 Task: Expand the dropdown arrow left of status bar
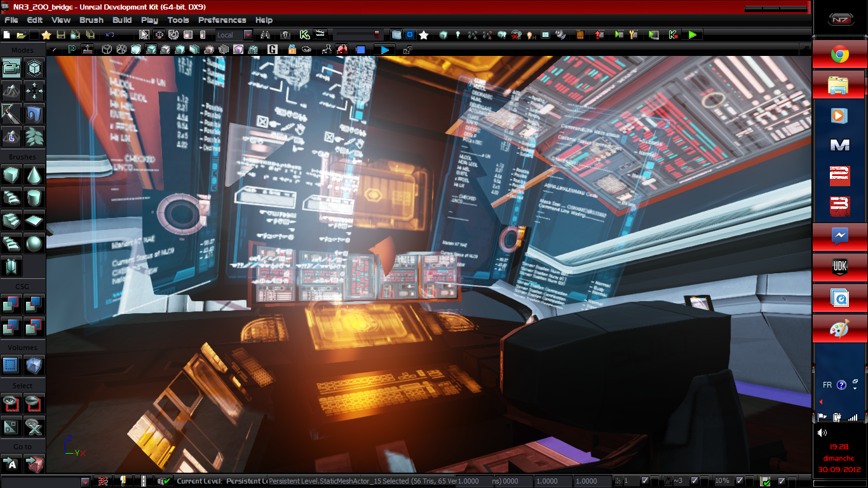pos(85,482)
